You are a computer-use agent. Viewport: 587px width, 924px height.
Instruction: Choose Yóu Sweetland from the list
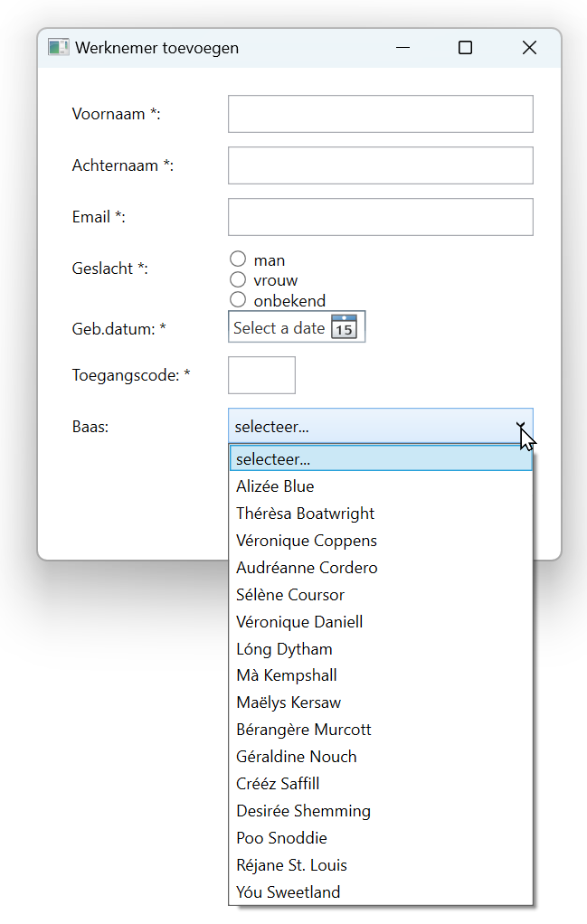(x=288, y=892)
